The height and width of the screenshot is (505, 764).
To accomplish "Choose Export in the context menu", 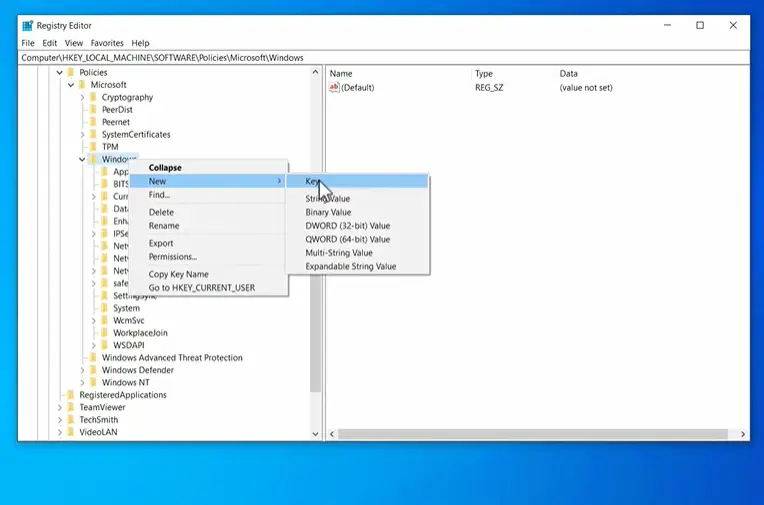I will (x=209, y=243).
